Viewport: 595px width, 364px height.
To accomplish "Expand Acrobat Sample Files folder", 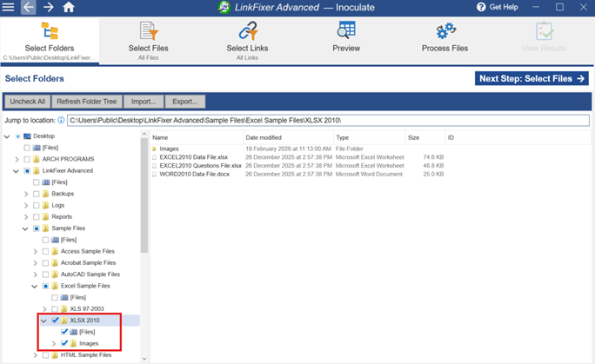I will [x=35, y=263].
